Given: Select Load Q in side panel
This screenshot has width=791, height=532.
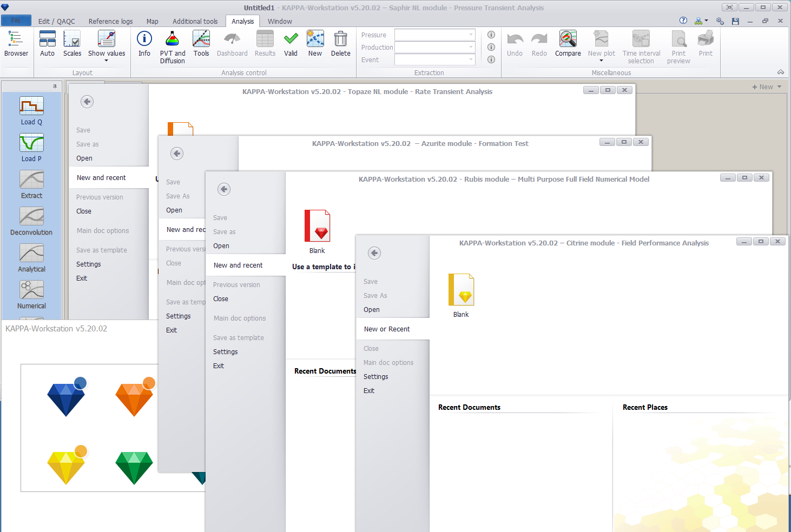Looking at the screenshot, I should [31, 111].
